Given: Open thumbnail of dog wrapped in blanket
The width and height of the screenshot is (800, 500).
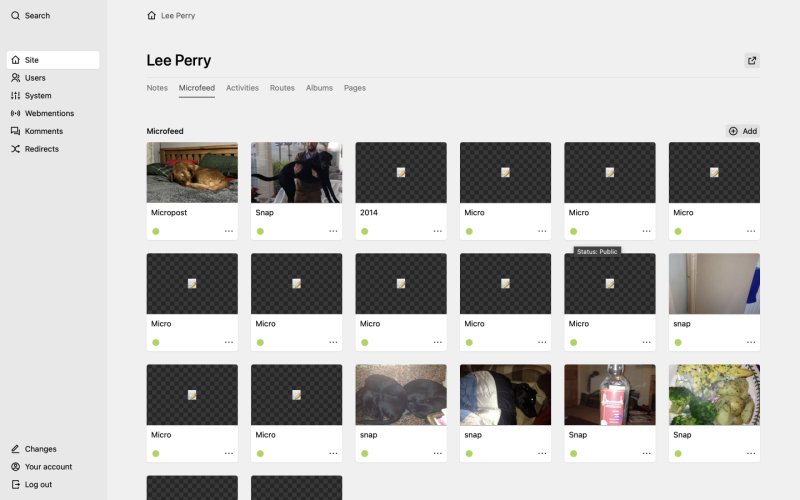Looking at the screenshot, I should [505, 395].
